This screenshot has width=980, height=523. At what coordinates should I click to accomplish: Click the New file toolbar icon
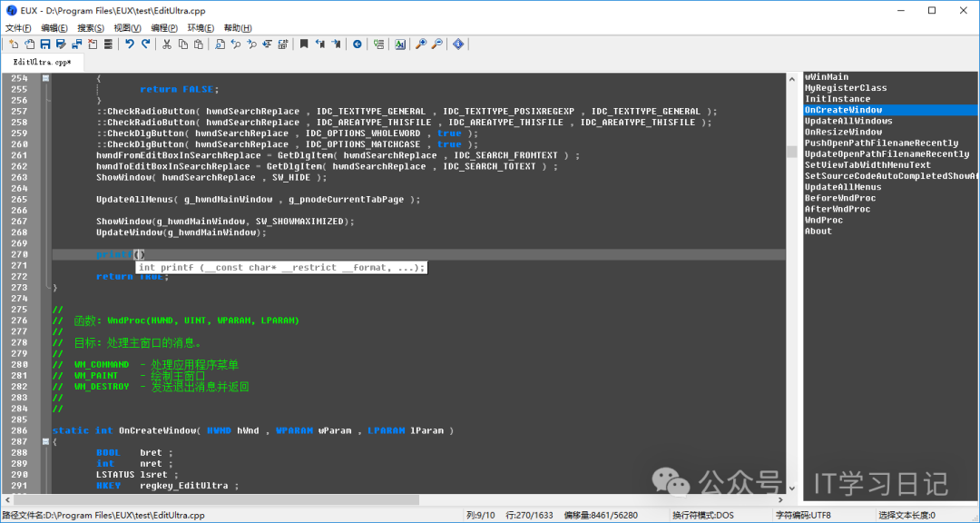point(14,44)
